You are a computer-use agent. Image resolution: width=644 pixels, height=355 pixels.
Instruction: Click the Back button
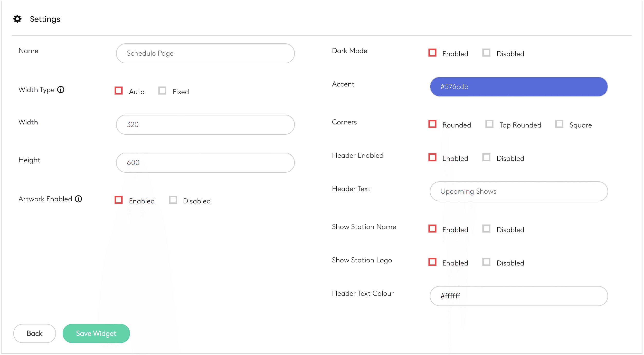pyautogui.click(x=34, y=333)
